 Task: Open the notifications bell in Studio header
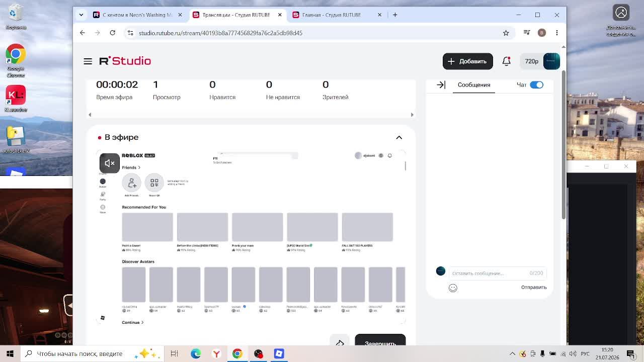pyautogui.click(x=506, y=61)
